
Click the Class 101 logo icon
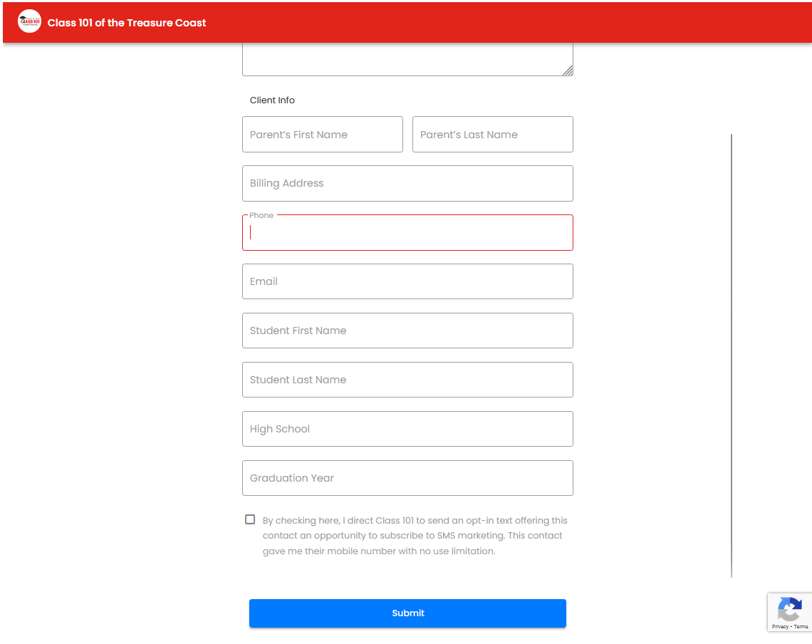point(30,22)
